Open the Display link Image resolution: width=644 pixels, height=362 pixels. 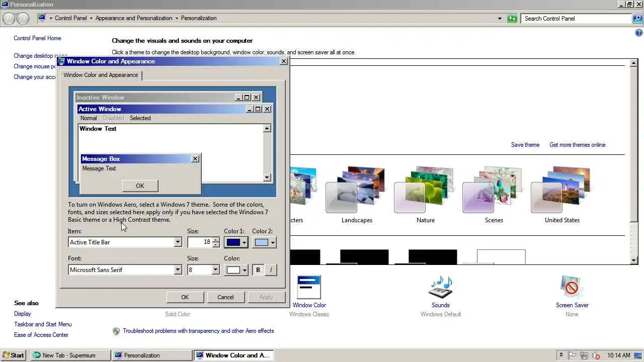tap(23, 314)
